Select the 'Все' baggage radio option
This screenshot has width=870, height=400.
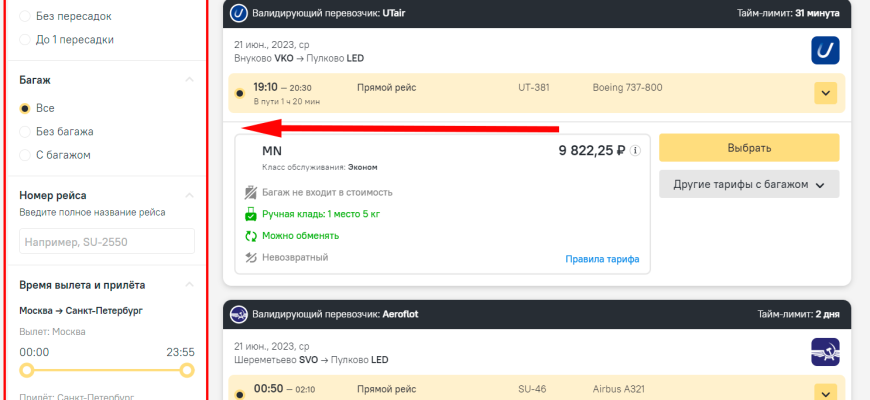point(25,108)
